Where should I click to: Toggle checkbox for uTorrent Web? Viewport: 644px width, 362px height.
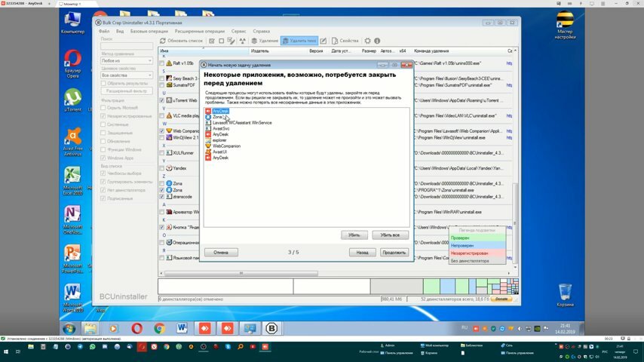coord(162,100)
